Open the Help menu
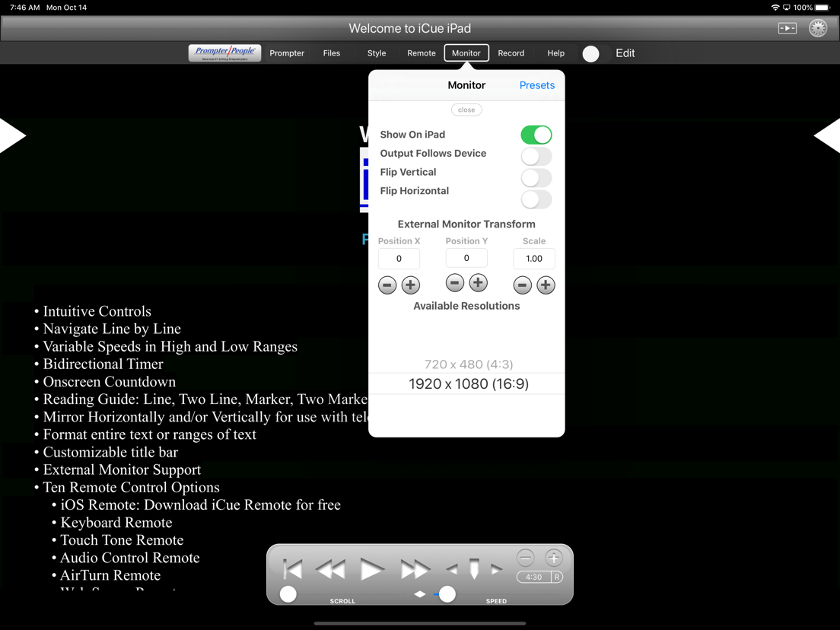This screenshot has height=630, width=840. (x=555, y=53)
